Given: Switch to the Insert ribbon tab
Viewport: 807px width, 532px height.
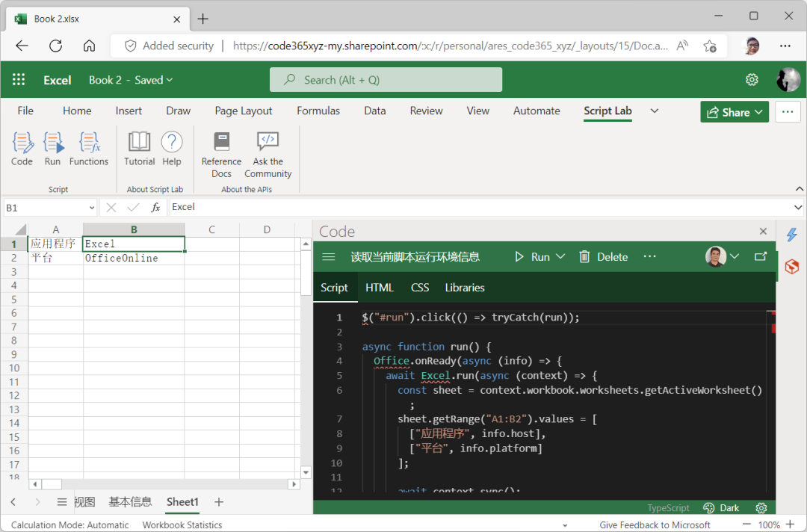Looking at the screenshot, I should tap(129, 111).
